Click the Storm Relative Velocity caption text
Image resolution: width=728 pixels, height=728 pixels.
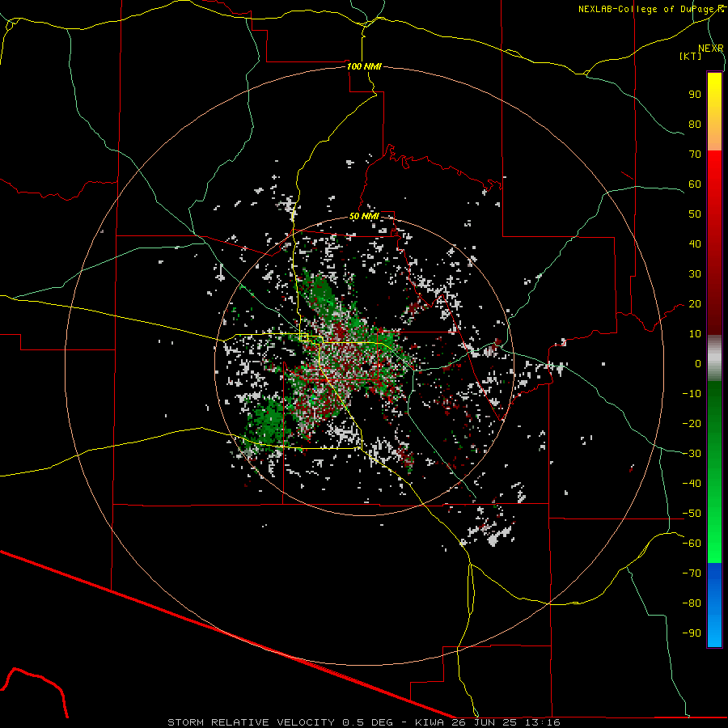[x=364, y=722]
